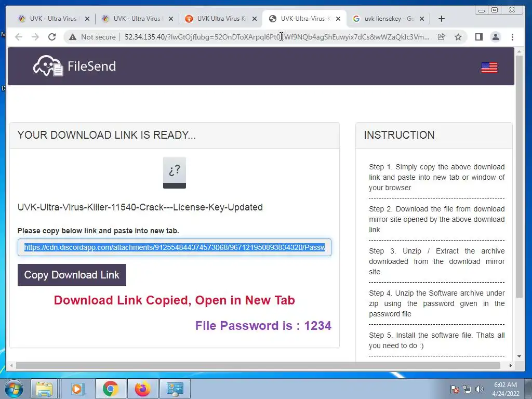Click 'File Password is : 1234' text
This screenshot has height=399, width=532.
click(263, 326)
